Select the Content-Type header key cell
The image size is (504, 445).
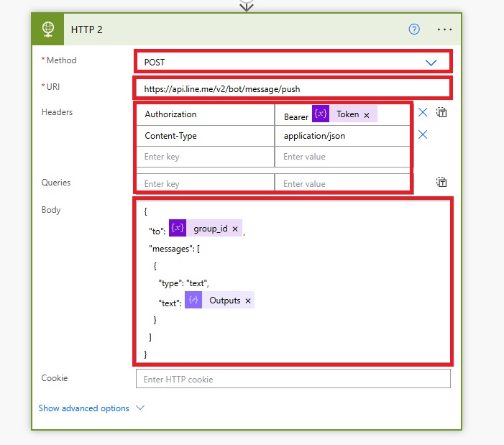point(205,136)
